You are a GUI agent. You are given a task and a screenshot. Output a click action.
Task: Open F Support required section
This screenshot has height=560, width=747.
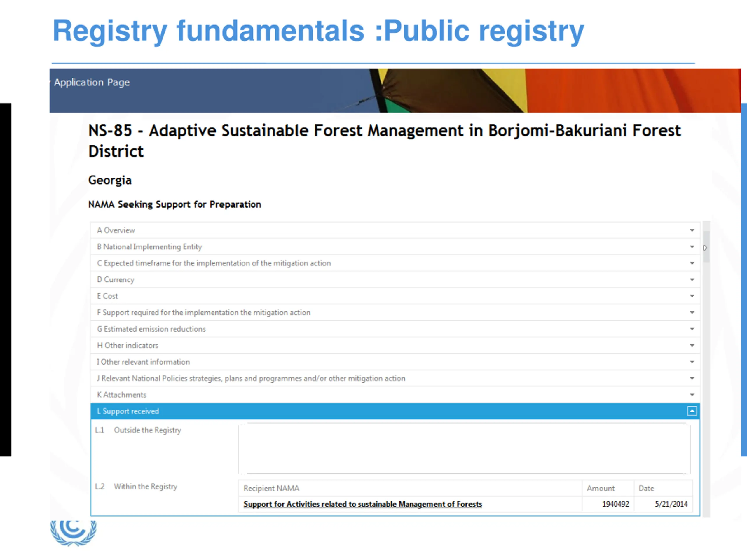click(x=395, y=313)
